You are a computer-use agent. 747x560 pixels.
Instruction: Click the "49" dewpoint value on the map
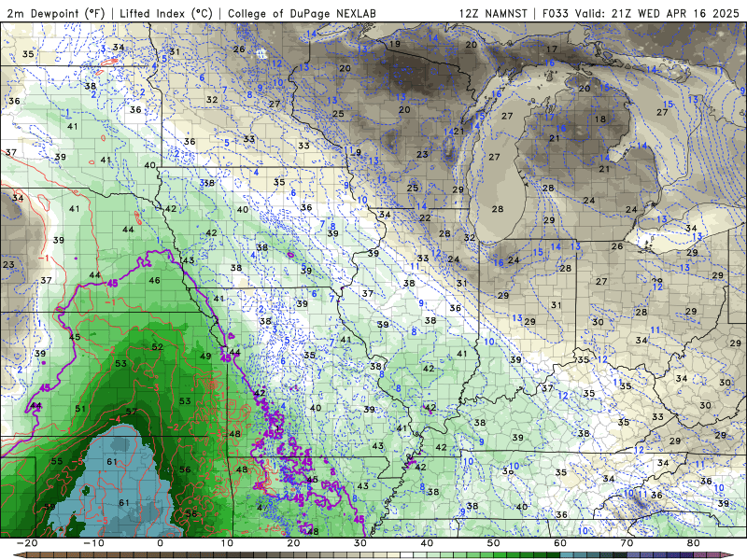pos(205,357)
